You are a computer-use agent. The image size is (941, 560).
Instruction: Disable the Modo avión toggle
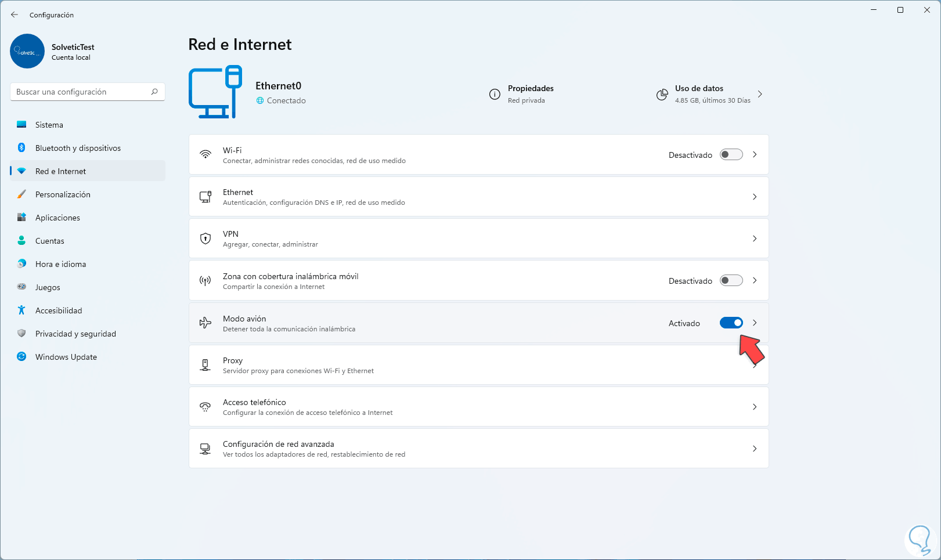coord(731,323)
